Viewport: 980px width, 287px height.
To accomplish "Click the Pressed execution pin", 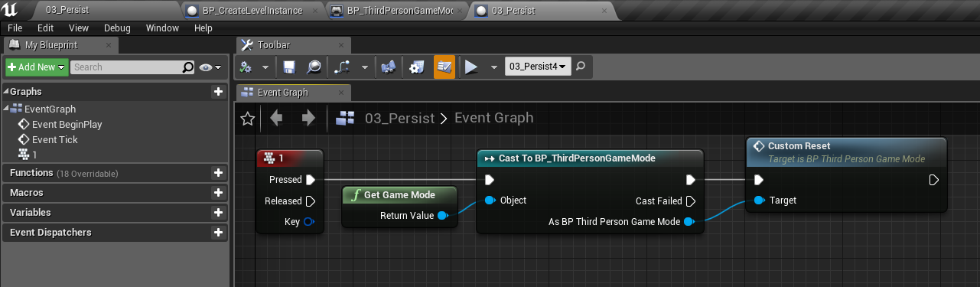I will [x=310, y=181].
